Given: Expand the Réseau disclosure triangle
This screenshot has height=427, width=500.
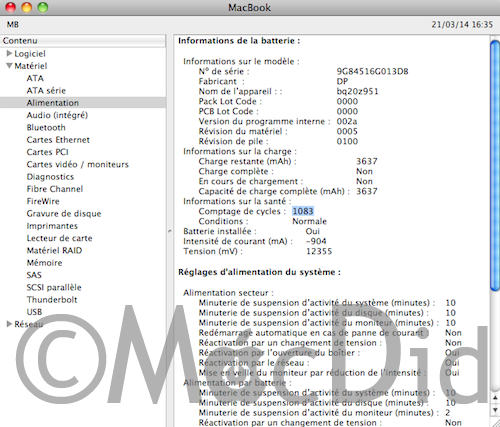Looking at the screenshot, I should point(9,324).
